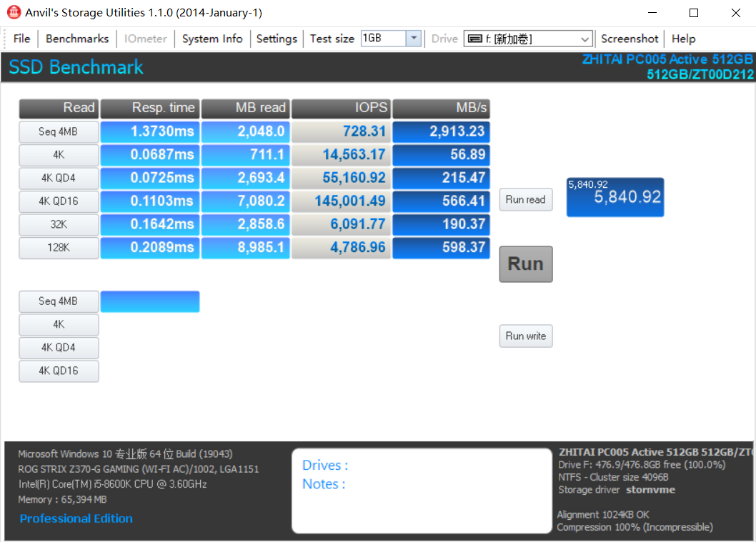Open the System Info menu
This screenshot has height=542, width=756.
(x=212, y=39)
